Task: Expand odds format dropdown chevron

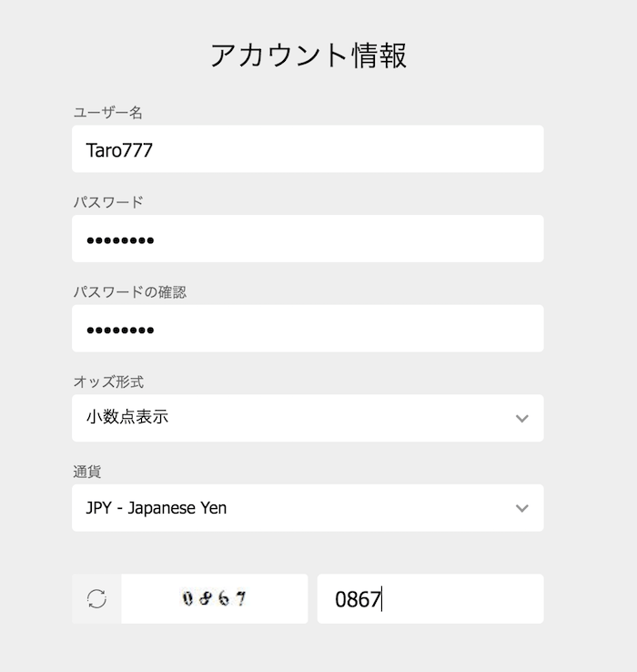Action: 521,419
